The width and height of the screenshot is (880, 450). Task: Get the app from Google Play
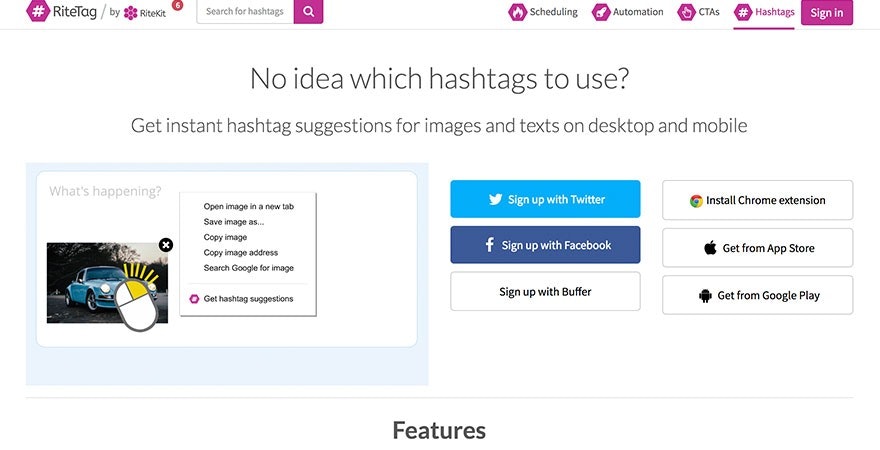pyautogui.click(x=757, y=296)
